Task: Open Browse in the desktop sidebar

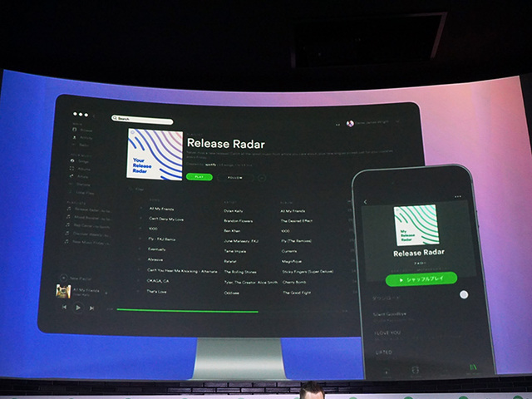Action: pyautogui.click(x=83, y=130)
